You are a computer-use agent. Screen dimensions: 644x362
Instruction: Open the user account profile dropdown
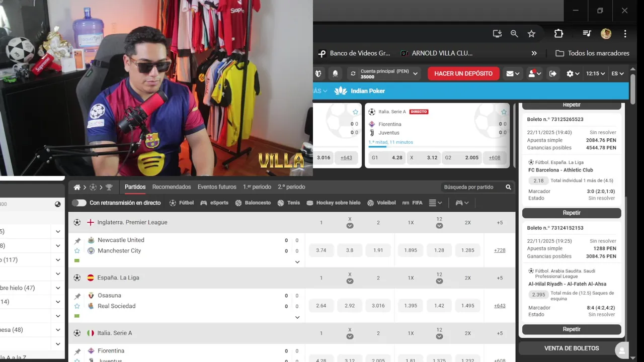click(x=534, y=73)
